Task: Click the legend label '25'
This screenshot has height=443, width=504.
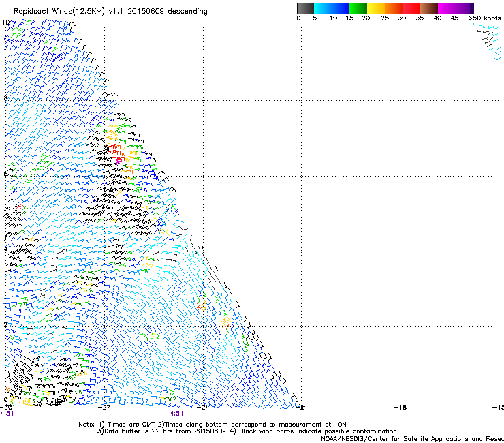Action: 385,18
